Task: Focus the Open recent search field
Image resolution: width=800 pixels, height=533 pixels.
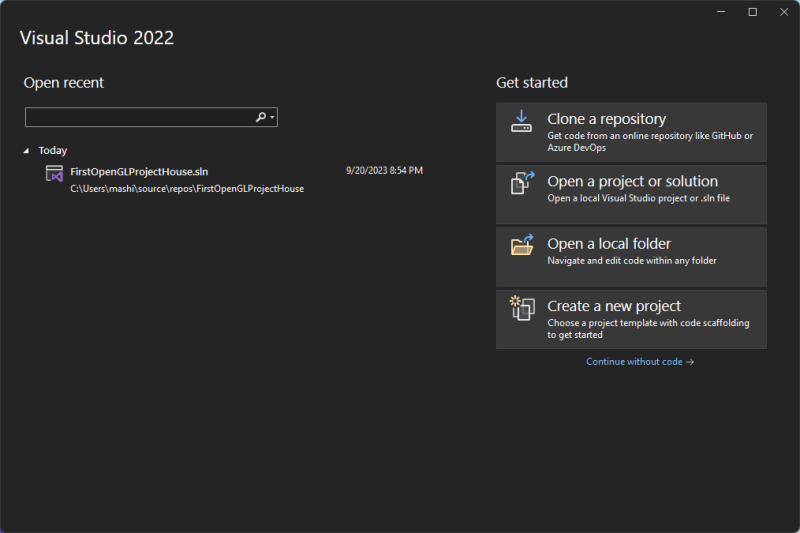Action: pyautogui.click(x=151, y=117)
